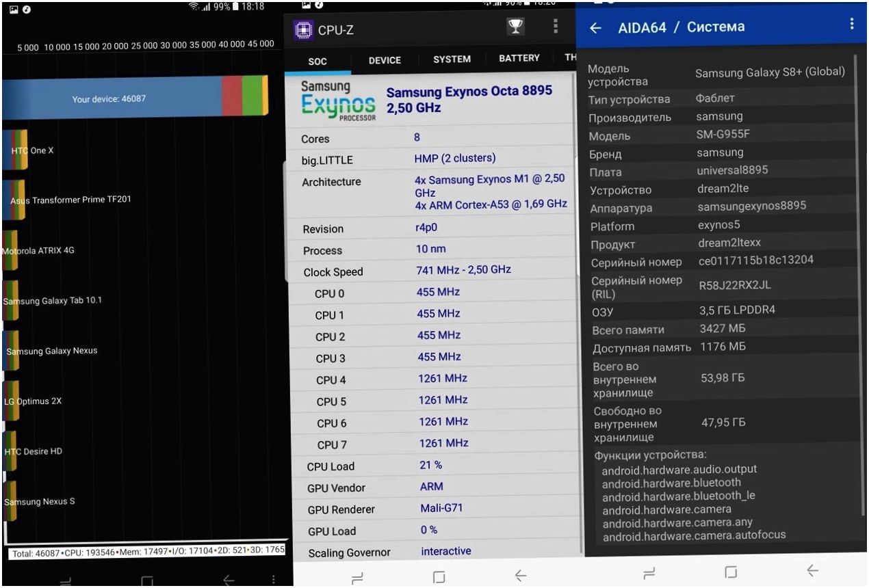Tap the Revision value r4p0
Viewport: 869px width, 588px height.
point(426,228)
